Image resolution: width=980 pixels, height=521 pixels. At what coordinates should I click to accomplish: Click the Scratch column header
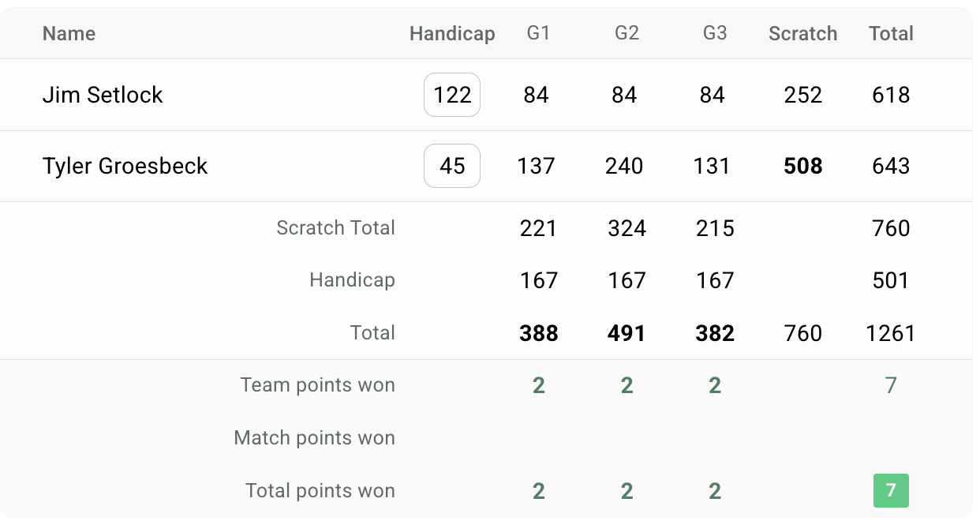click(803, 33)
